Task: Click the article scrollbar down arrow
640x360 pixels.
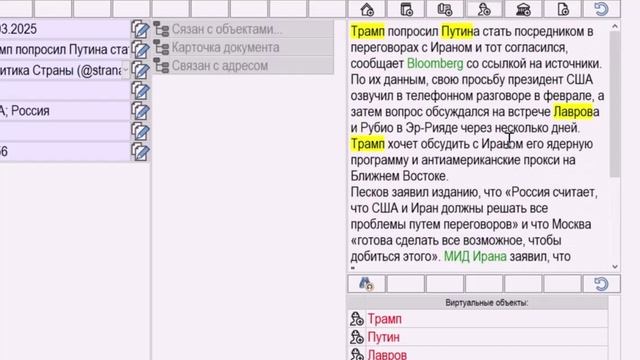Action: (x=615, y=267)
